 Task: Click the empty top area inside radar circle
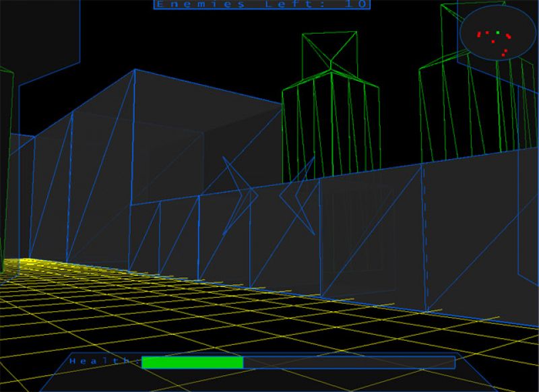point(494,17)
